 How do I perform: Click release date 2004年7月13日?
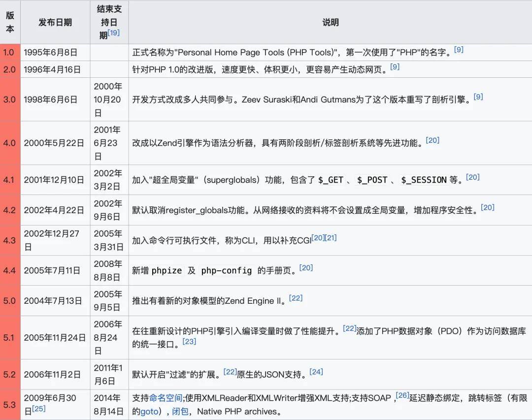point(53,300)
